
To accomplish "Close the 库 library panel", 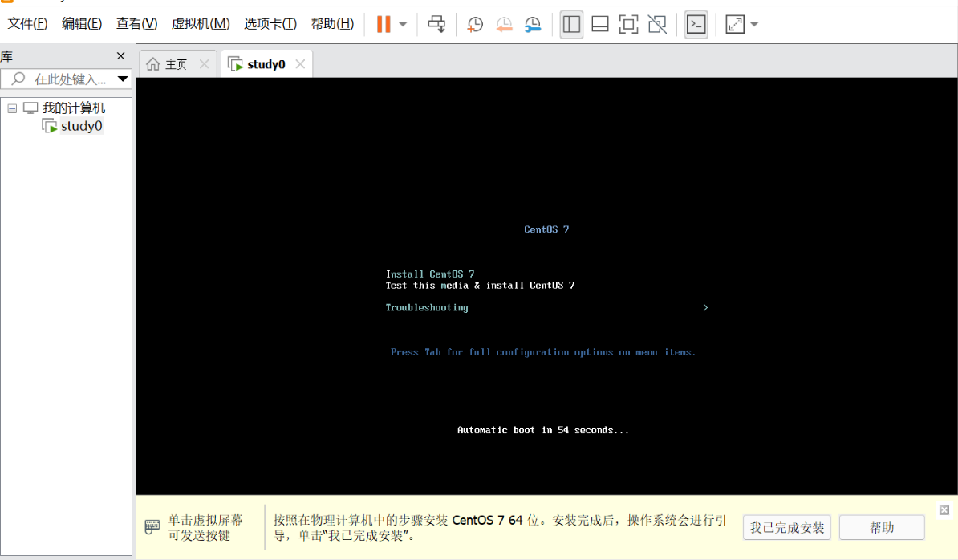I will tap(120, 56).
